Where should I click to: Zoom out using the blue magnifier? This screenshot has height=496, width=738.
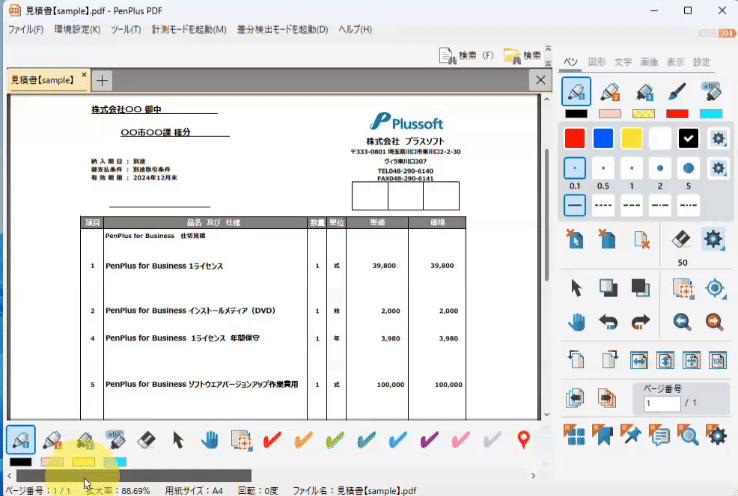point(682,322)
